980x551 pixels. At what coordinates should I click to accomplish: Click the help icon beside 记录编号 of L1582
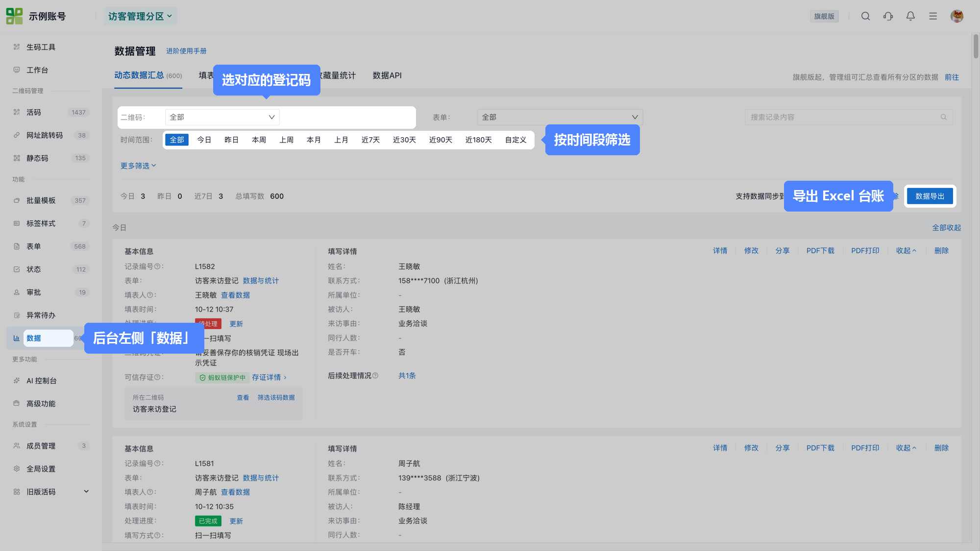157,266
